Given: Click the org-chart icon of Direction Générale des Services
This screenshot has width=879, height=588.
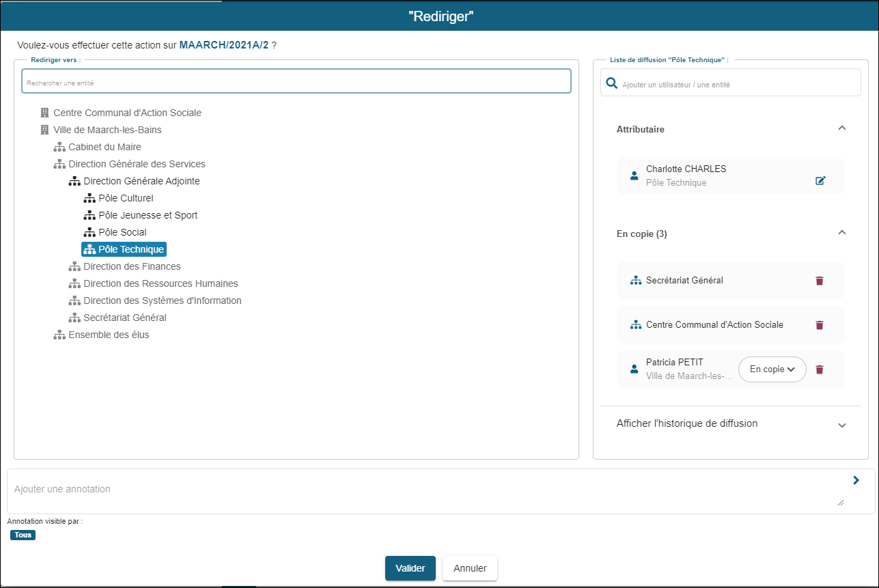Looking at the screenshot, I should (x=59, y=164).
